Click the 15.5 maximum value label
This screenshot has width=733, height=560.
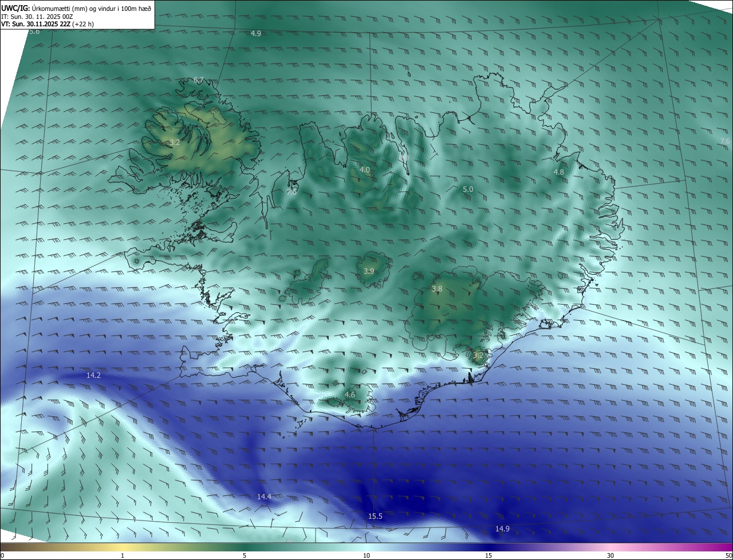click(x=375, y=516)
